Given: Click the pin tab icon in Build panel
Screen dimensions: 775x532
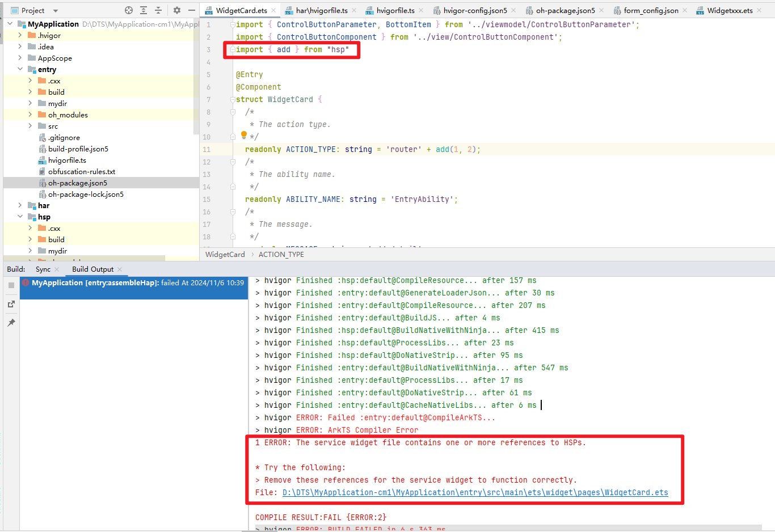Looking at the screenshot, I should pos(11,323).
